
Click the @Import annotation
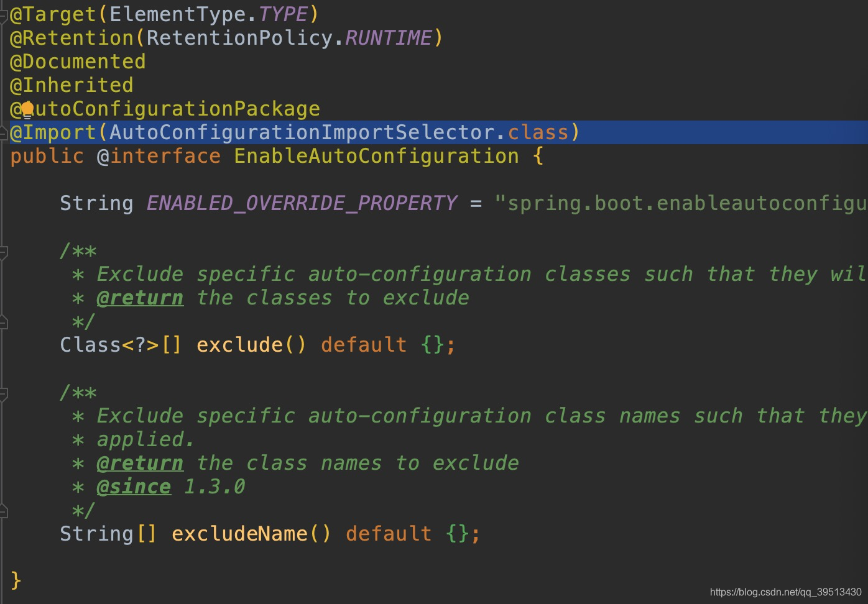(x=53, y=132)
